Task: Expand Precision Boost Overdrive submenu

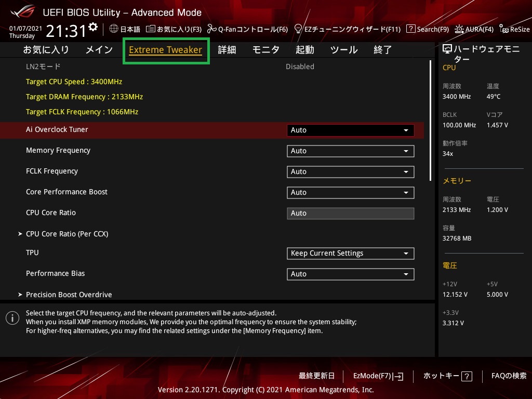Action: [65, 295]
